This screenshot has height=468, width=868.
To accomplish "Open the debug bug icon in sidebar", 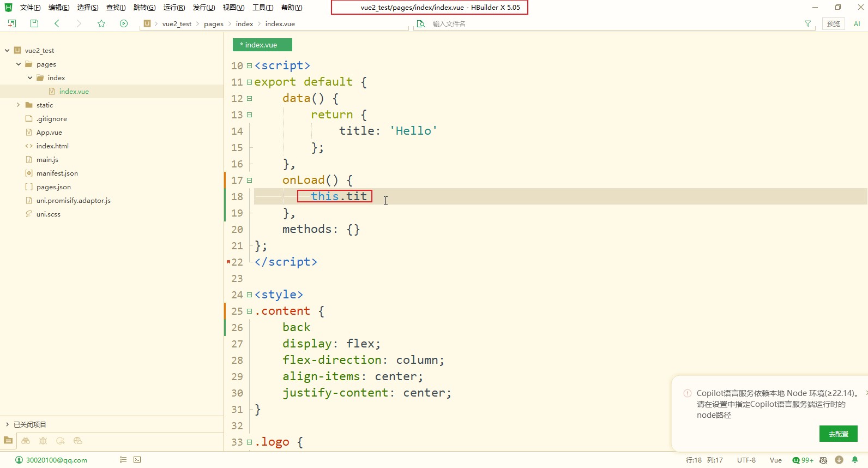I will 43,441.
